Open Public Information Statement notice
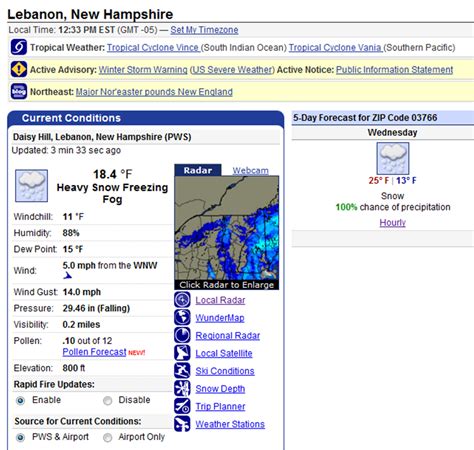 [394, 70]
